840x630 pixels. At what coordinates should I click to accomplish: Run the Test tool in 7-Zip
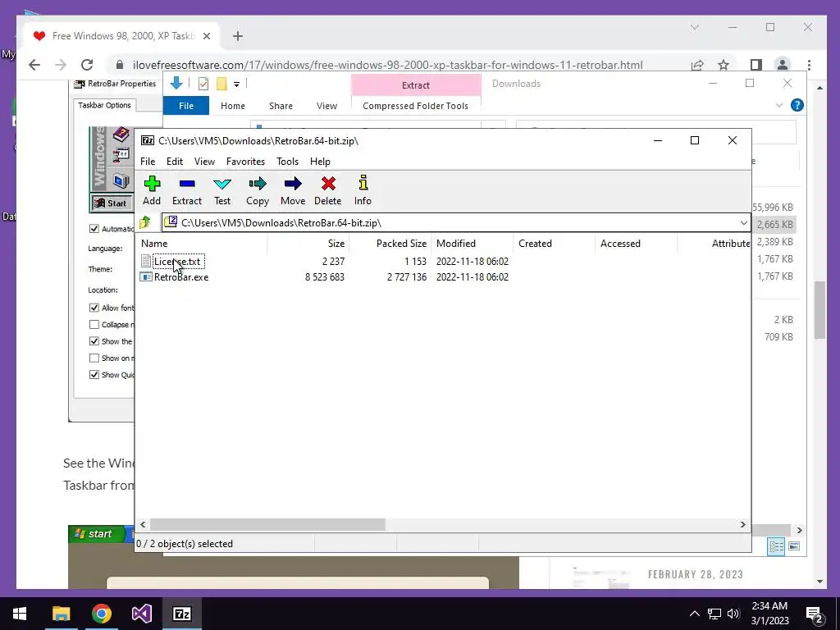click(x=222, y=185)
